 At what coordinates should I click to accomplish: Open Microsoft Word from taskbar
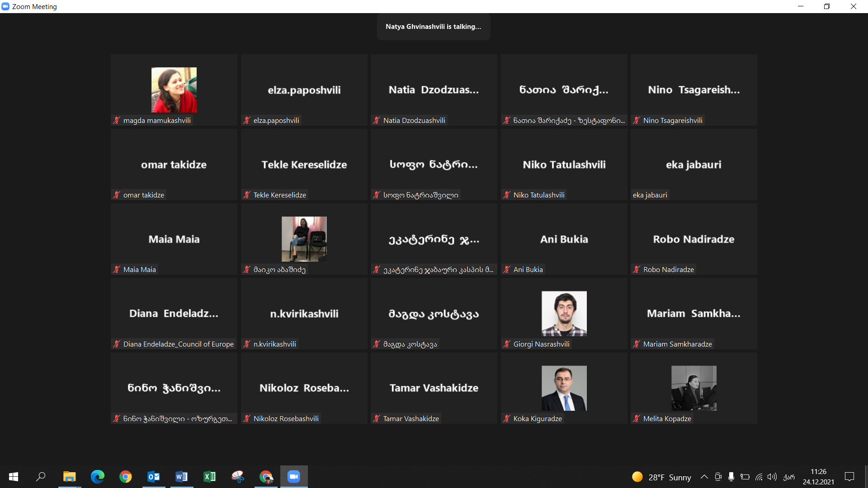click(182, 477)
